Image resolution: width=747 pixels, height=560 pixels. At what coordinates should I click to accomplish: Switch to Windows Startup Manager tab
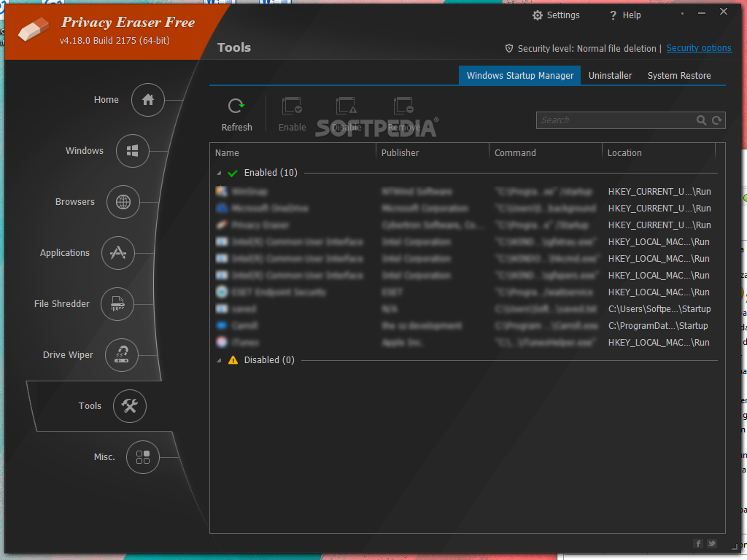click(x=519, y=76)
